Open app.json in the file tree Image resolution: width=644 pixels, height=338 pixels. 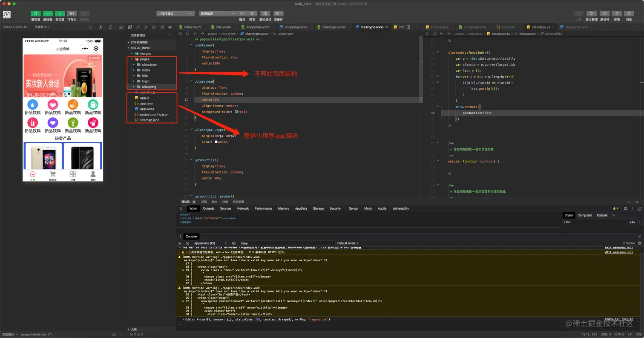tap(147, 104)
